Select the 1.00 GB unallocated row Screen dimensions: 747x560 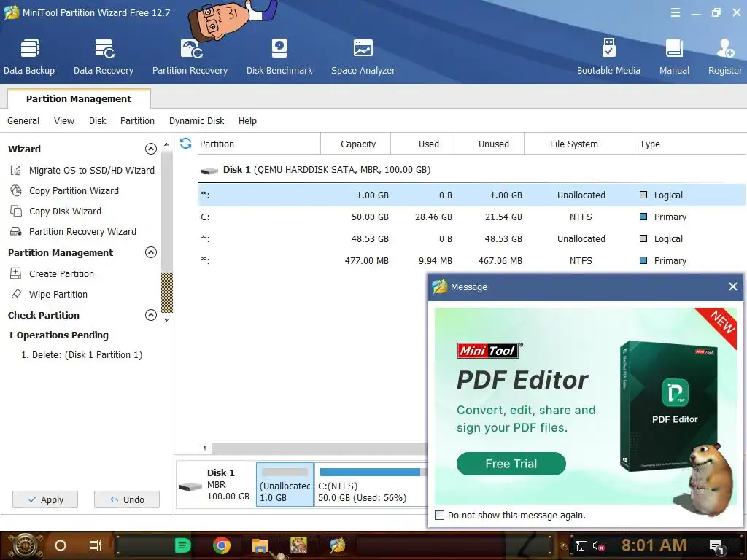pos(472,195)
